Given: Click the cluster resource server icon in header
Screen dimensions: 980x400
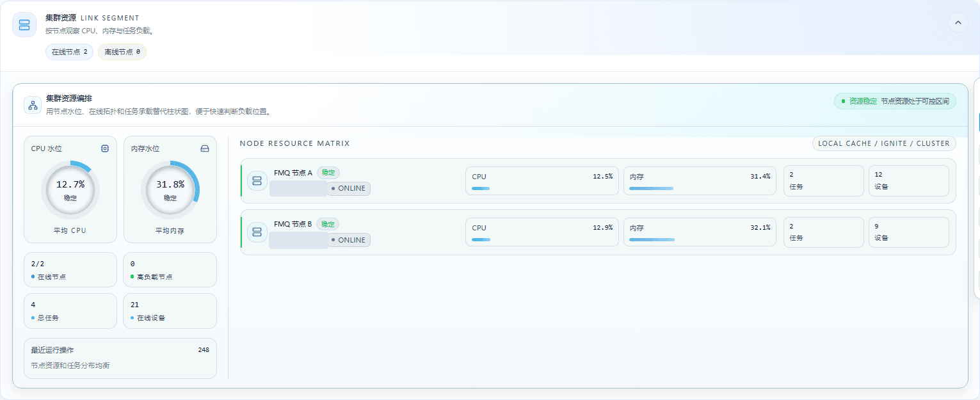Looking at the screenshot, I should tap(24, 25).
